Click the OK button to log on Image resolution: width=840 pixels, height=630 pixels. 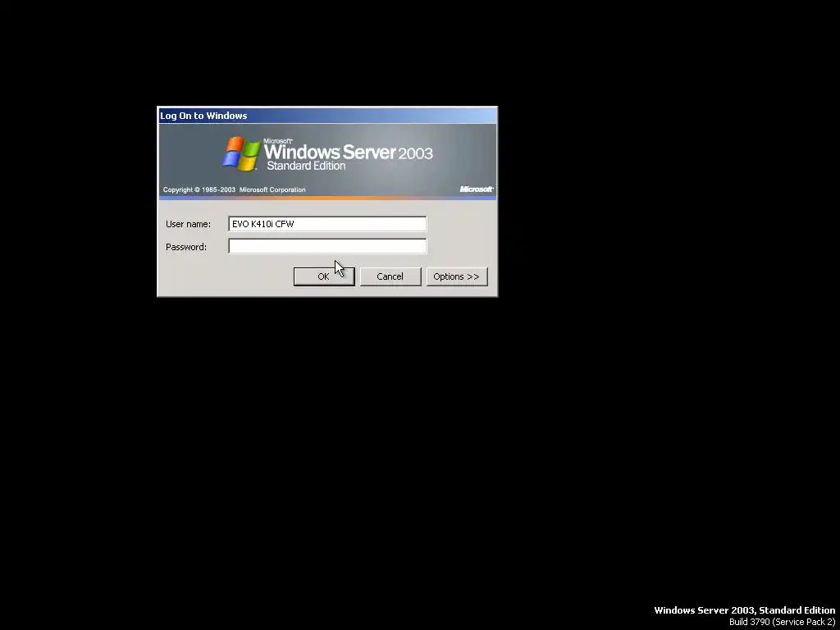point(324,276)
